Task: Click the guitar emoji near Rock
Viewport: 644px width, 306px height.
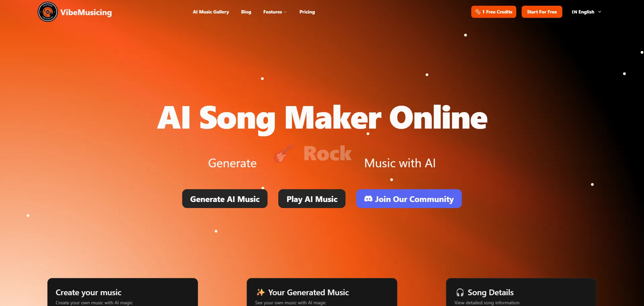Action: 283,154
